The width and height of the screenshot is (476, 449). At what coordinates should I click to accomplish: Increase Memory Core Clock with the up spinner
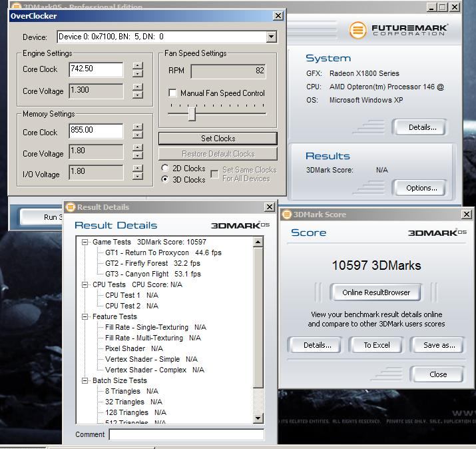pos(138,127)
